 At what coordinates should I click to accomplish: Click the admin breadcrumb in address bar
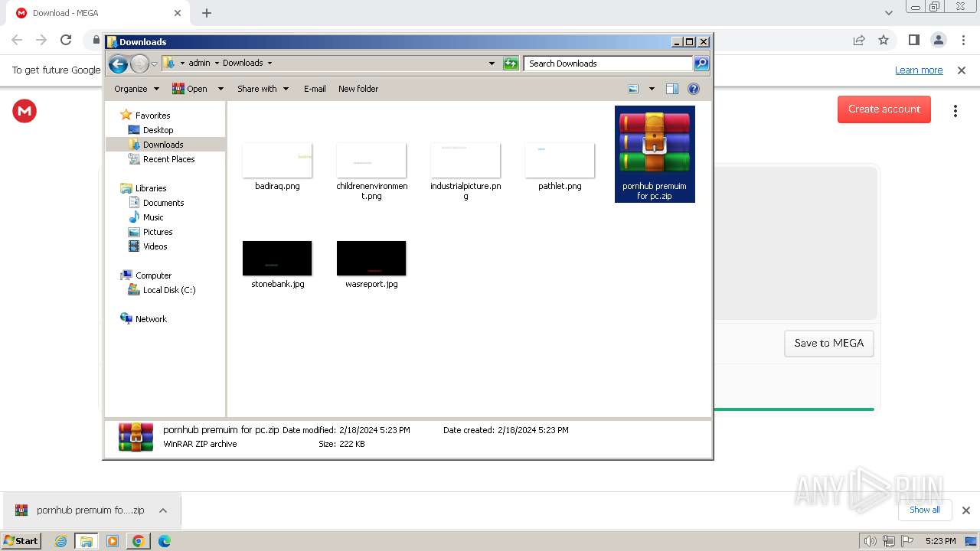pos(199,63)
